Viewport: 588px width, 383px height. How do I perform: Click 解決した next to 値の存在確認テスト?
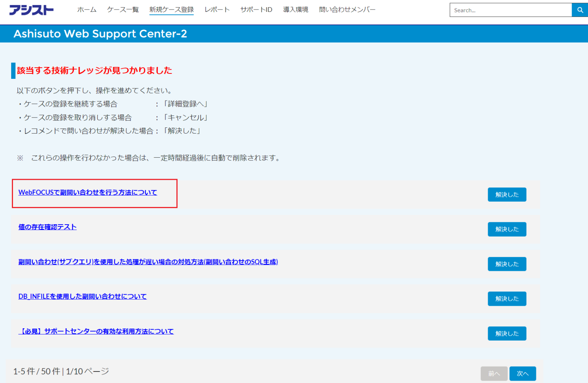507,229
